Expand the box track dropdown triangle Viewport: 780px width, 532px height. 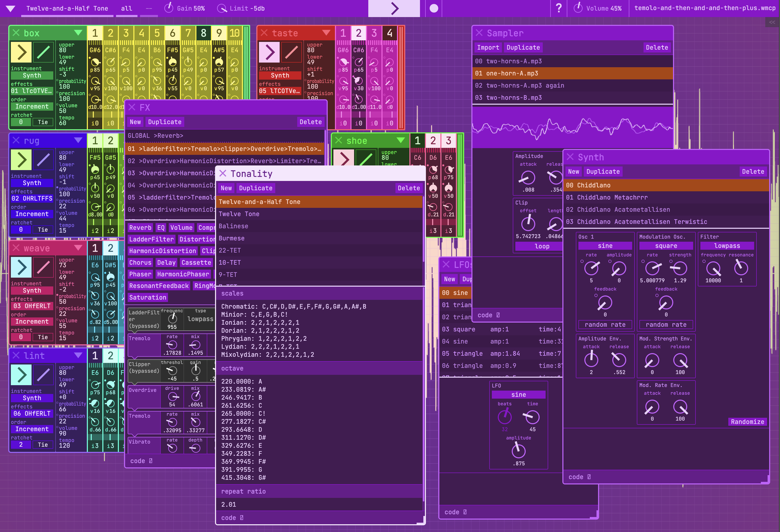point(78,33)
